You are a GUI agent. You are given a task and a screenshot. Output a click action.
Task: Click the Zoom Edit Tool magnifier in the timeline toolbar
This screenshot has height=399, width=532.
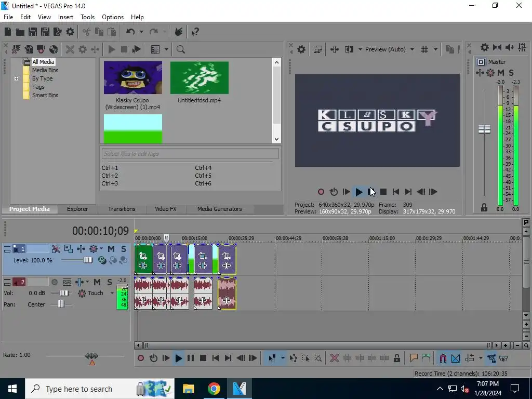click(318, 358)
